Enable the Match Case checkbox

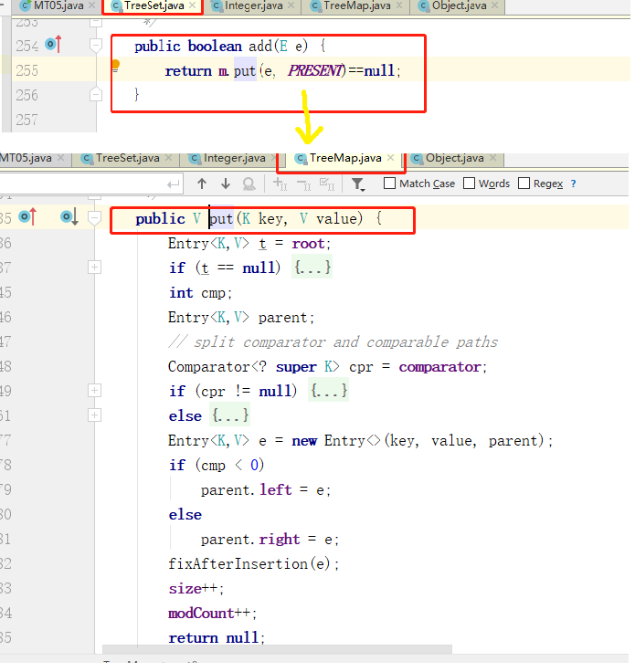coord(389,184)
